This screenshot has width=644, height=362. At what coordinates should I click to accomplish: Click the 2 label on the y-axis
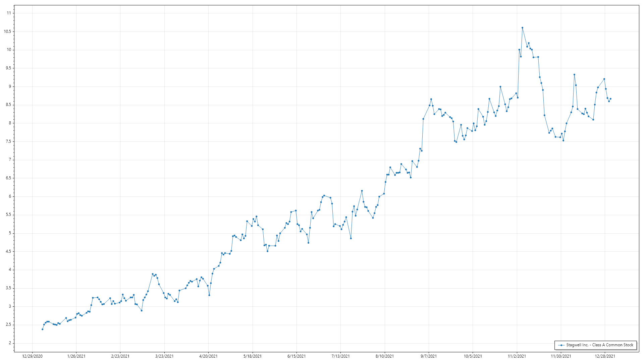pos(10,343)
